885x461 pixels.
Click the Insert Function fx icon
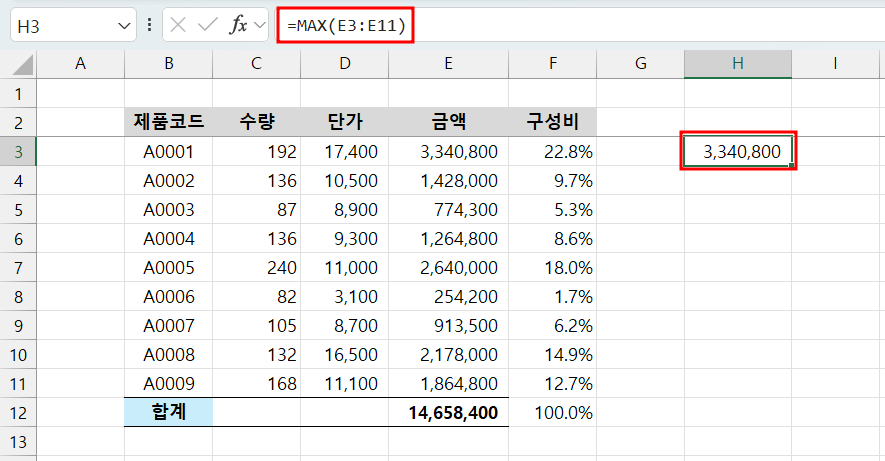[x=238, y=25]
